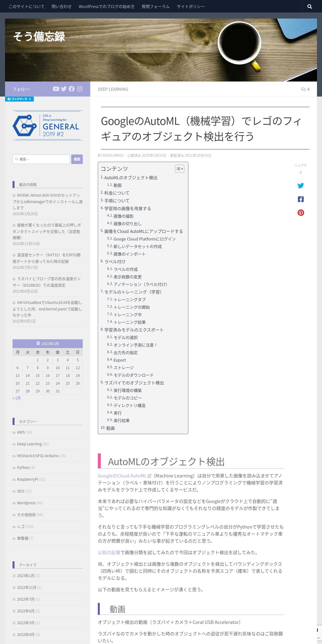Image resolution: width=322 pixels, height=644 pixels.
Task: Open archive 2022年6月
Action: (26, 611)
